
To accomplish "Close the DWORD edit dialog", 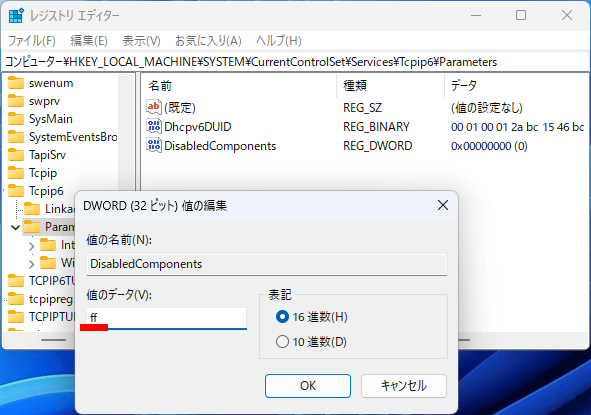I will click(443, 205).
